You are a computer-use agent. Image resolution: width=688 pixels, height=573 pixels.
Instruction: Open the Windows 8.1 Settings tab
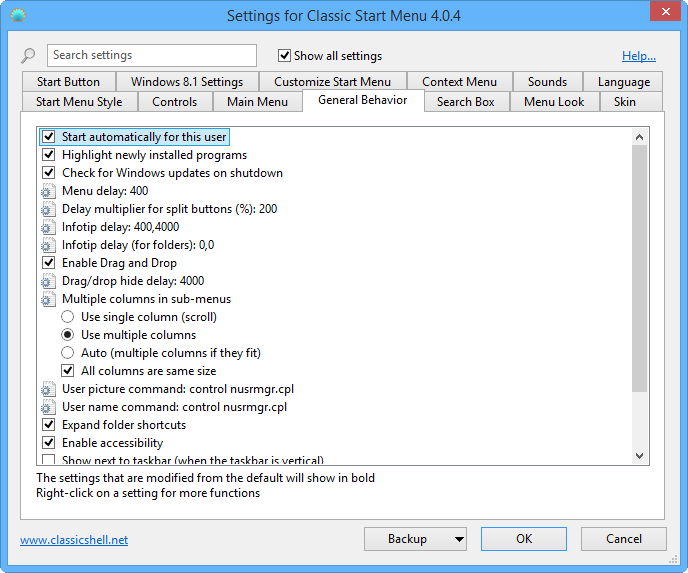pos(187,82)
